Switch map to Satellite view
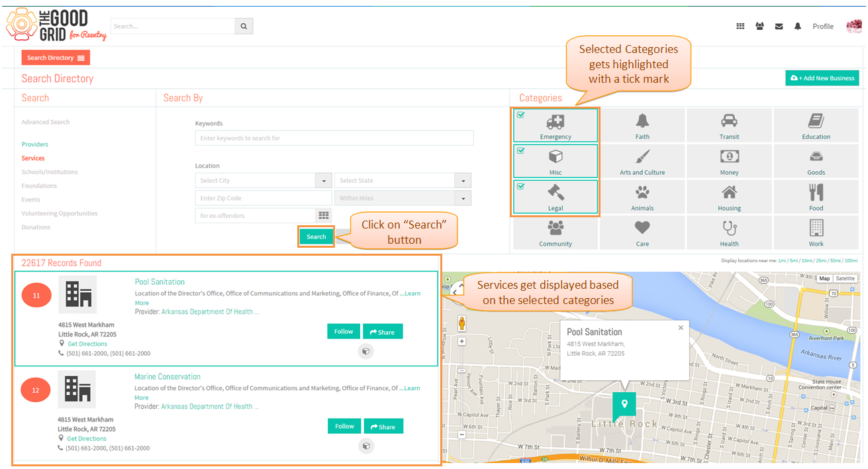 (x=845, y=279)
